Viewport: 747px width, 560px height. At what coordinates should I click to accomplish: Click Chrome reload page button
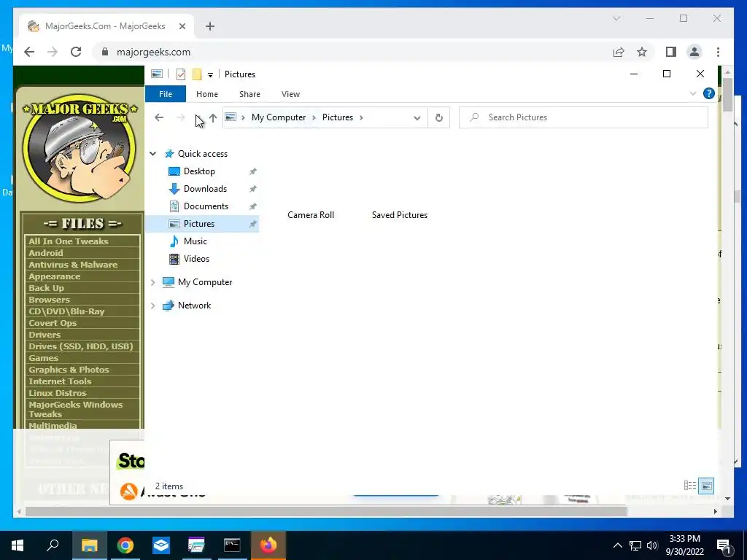[x=76, y=52]
